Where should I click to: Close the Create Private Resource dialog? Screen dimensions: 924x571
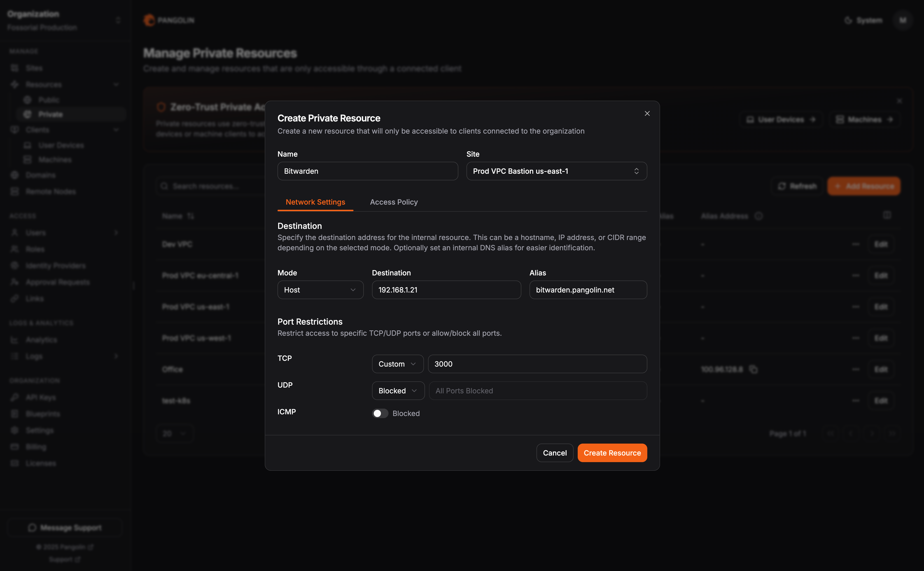(647, 114)
